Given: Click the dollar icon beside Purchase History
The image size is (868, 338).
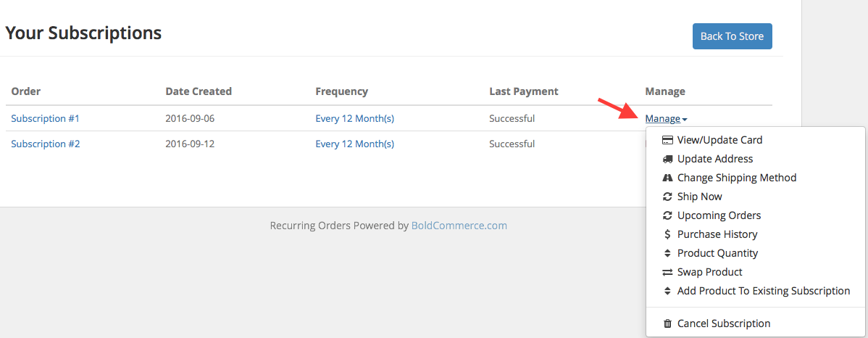Looking at the screenshot, I should [x=668, y=234].
